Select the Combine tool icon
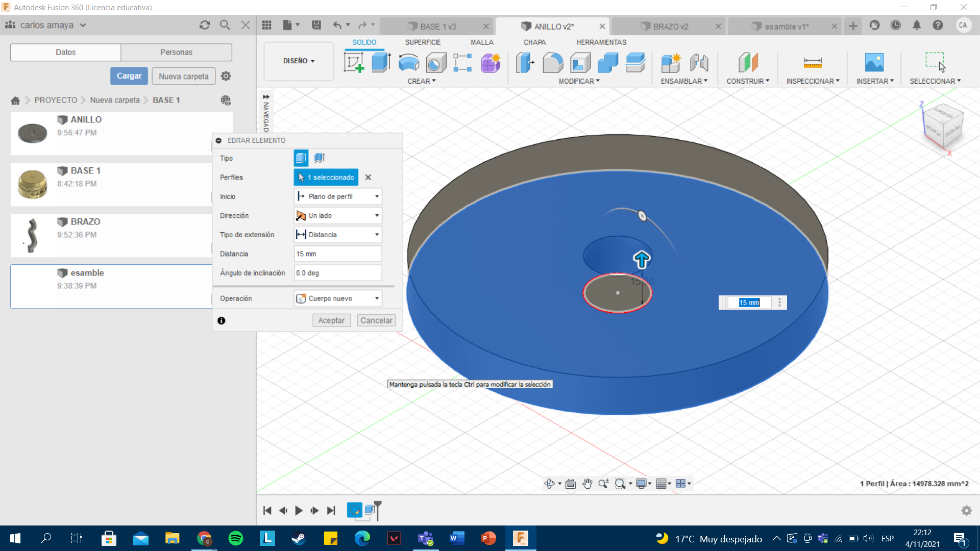Image resolution: width=980 pixels, height=551 pixels. click(608, 63)
